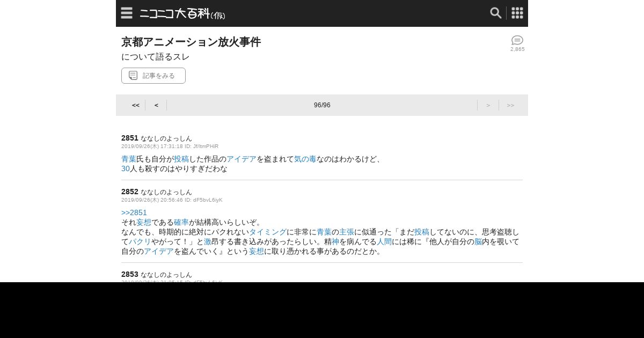Click the 96/96 page indicator
Viewport: 644px width, 338px height.
(x=322, y=105)
